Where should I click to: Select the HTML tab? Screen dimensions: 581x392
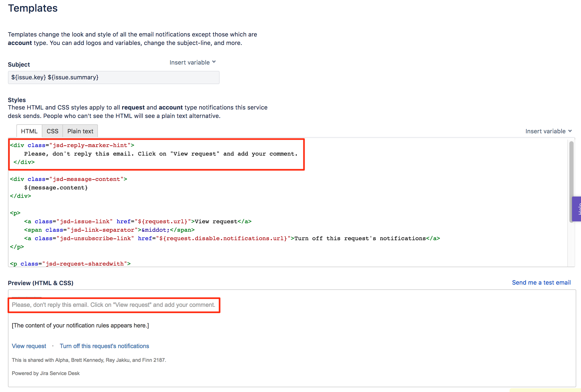(29, 131)
